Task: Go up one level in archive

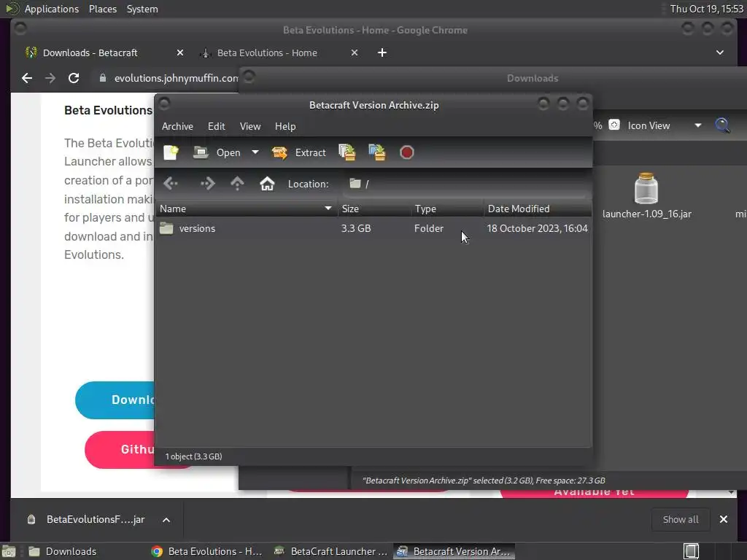Action: pos(237,183)
